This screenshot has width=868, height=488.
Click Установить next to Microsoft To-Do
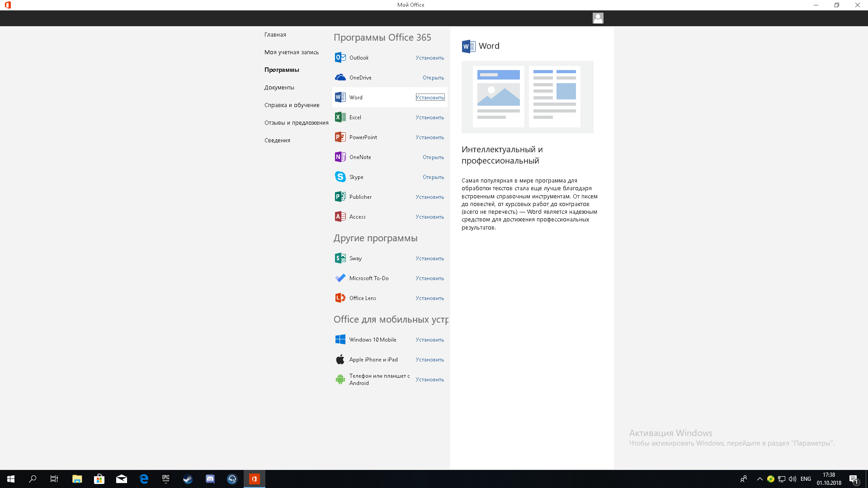[x=430, y=278]
